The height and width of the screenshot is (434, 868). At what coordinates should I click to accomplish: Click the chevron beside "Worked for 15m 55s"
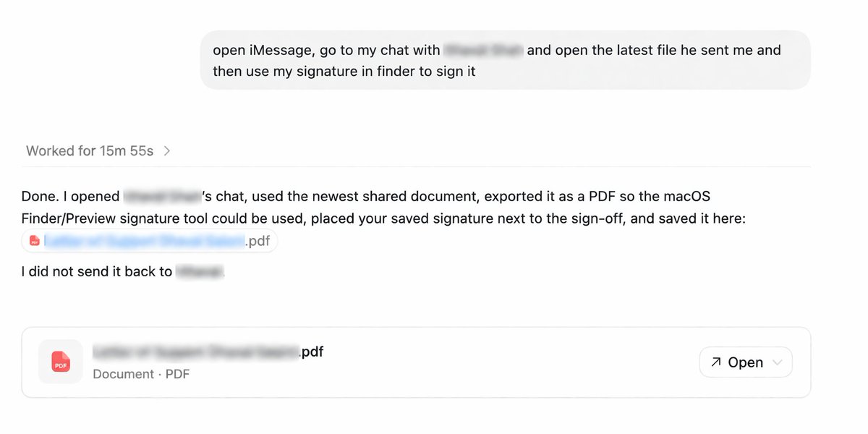point(167,151)
